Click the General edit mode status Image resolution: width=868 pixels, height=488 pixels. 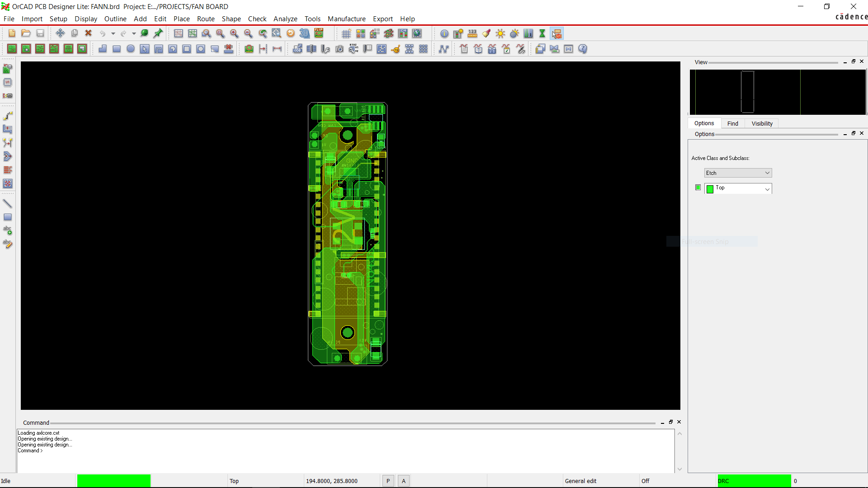coord(580,481)
